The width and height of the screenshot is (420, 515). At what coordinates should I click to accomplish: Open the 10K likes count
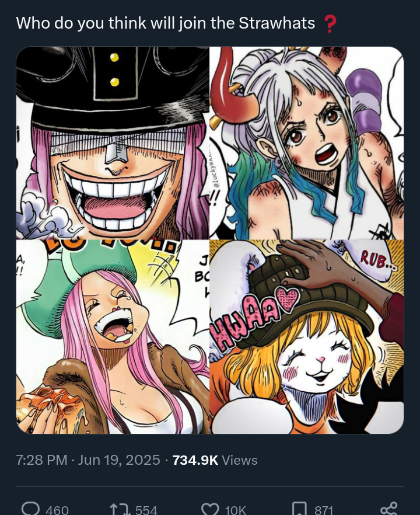[235, 510]
